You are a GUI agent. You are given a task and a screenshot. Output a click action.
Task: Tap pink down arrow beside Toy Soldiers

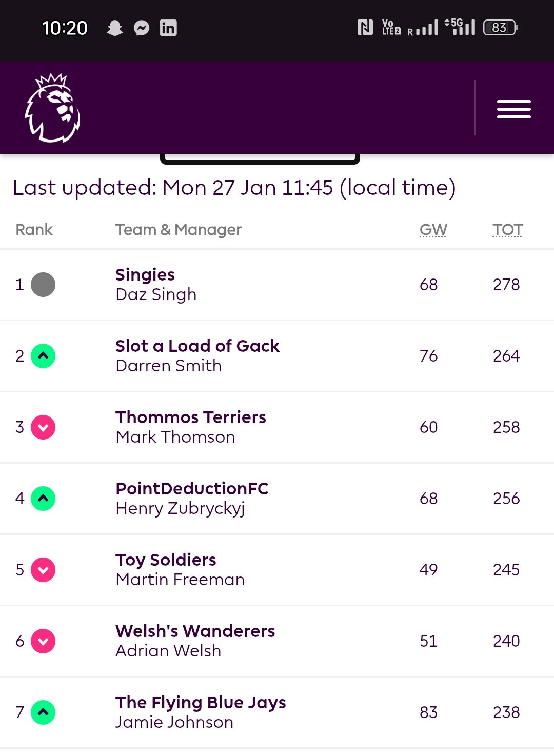point(43,570)
